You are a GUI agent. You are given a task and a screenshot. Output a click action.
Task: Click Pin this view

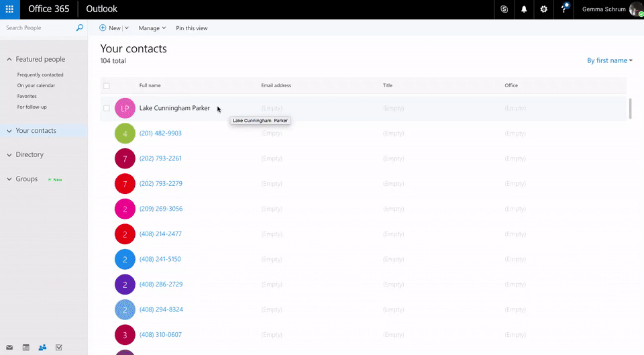[191, 28]
